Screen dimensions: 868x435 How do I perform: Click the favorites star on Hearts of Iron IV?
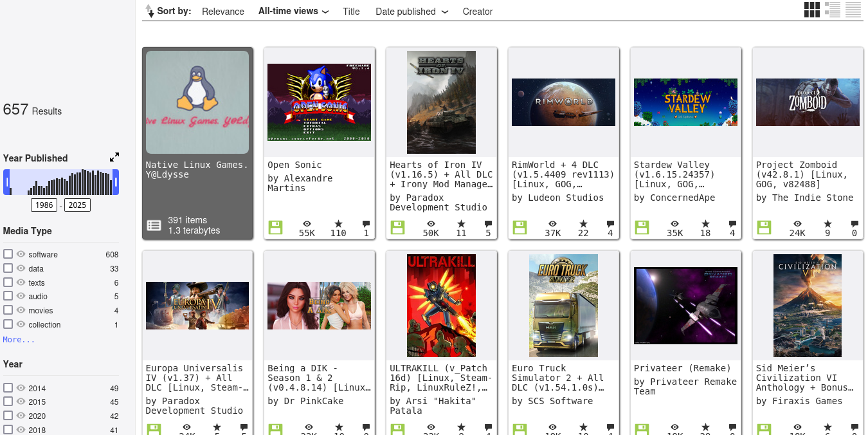point(461,224)
